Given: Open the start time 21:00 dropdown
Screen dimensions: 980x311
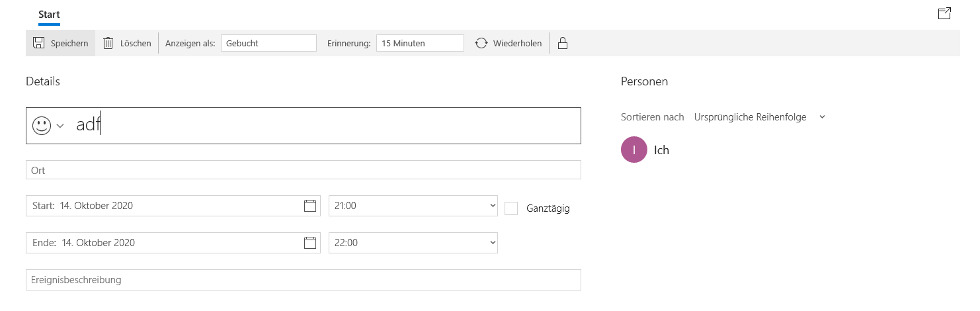Looking at the screenshot, I should tap(413, 206).
